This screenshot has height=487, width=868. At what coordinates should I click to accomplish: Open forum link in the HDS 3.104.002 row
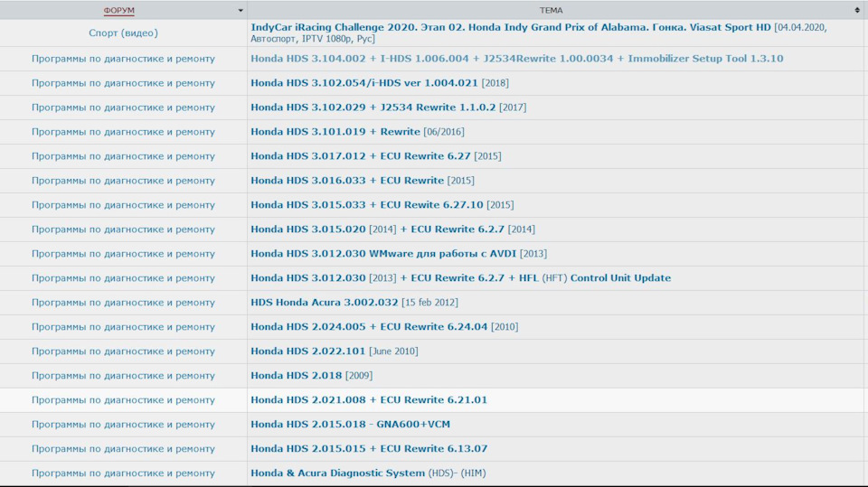click(124, 58)
